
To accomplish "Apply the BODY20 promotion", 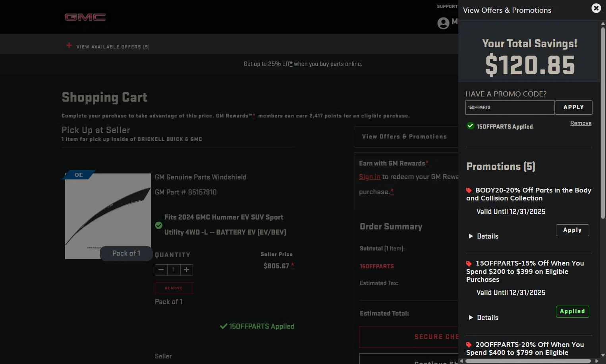I will click(572, 230).
